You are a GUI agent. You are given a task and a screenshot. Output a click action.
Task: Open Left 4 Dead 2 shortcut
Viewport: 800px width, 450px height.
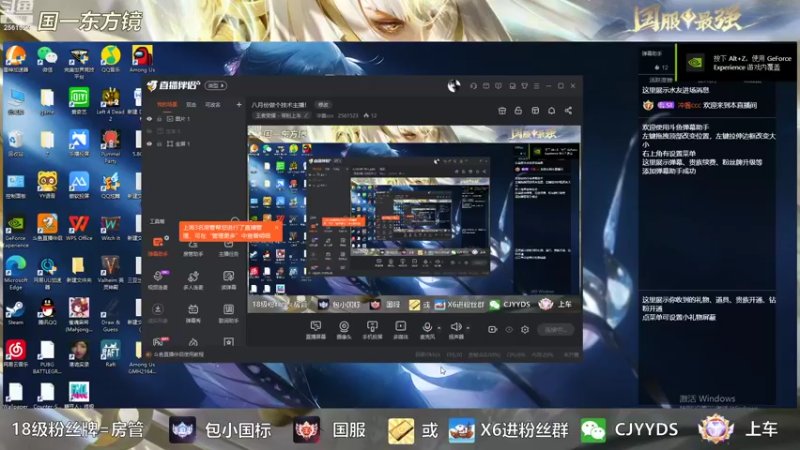[110, 104]
